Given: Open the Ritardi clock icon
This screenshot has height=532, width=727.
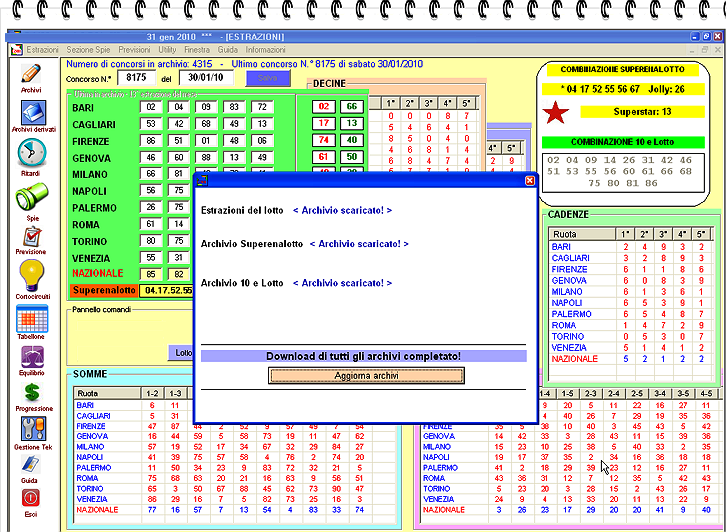Looking at the screenshot, I should tap(31, 152).
